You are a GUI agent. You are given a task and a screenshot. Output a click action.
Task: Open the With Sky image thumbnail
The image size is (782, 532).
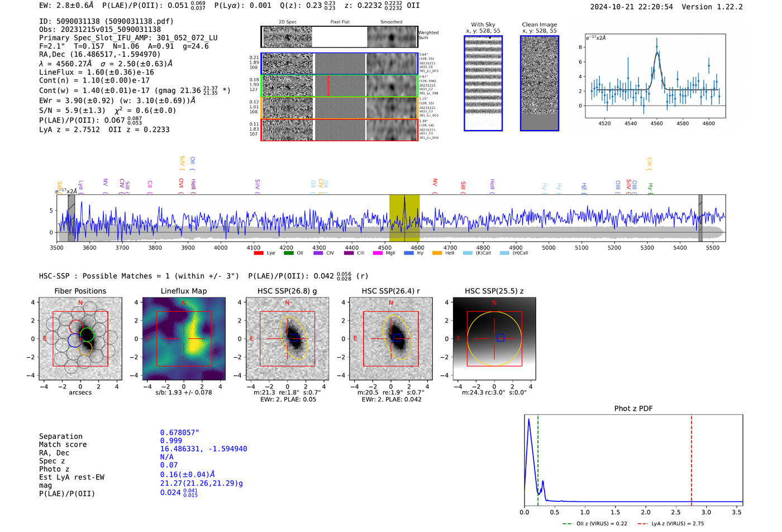tap(483, 83)
